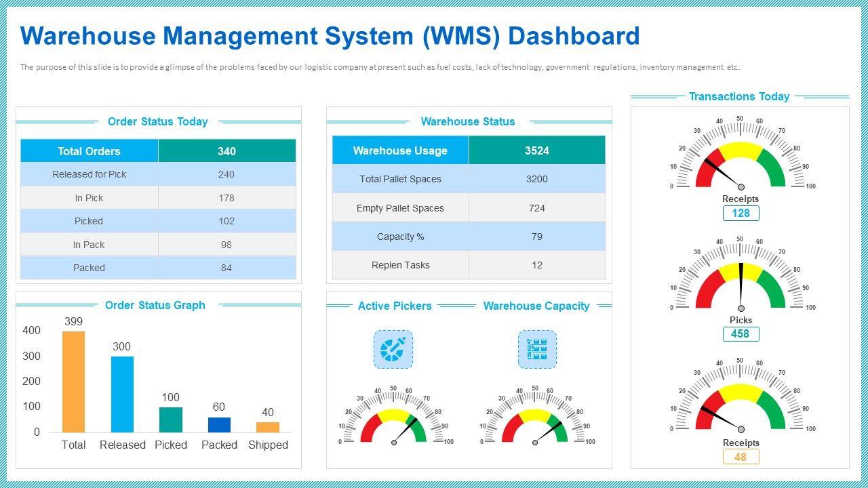
Task: Select the Picks gauge dial
Action: coord(741,276)
